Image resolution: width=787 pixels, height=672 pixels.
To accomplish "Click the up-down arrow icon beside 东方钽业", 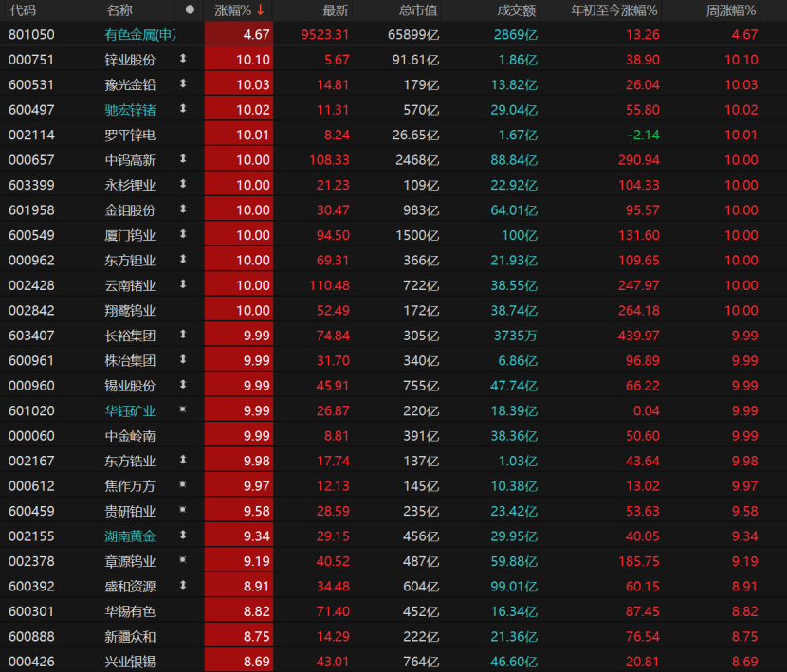I will coord(183,260).
